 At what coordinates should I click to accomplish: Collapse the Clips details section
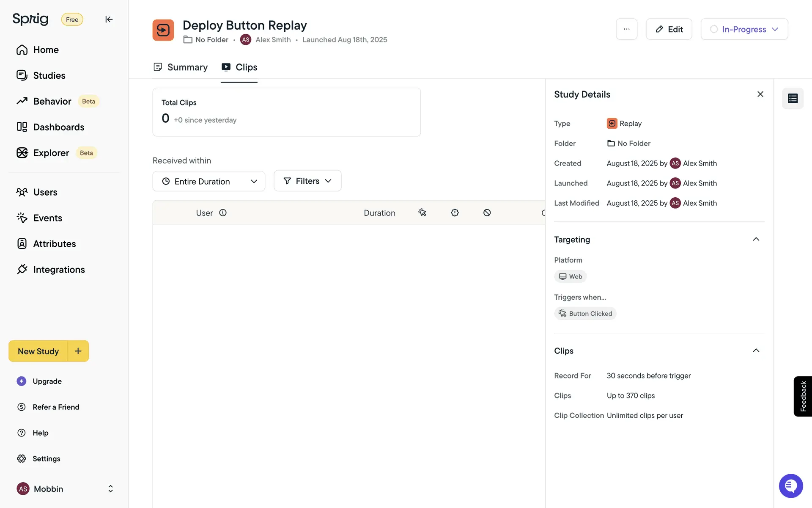click(x=756, y=351)
